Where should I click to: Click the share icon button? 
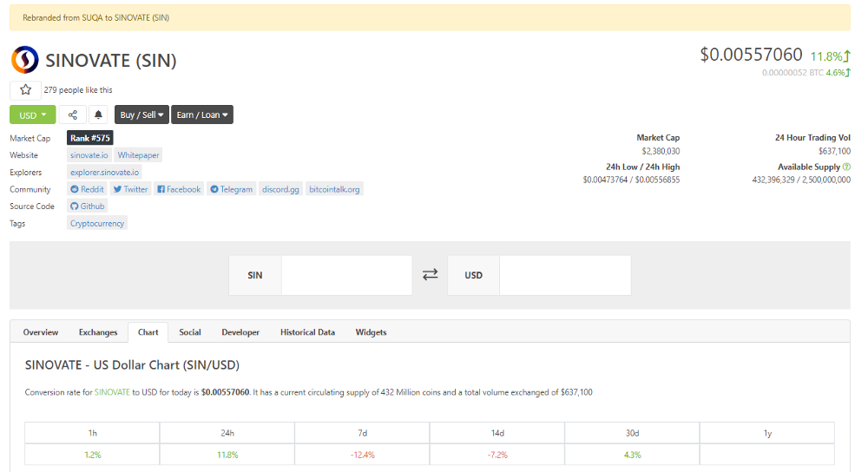pos(73,115)
